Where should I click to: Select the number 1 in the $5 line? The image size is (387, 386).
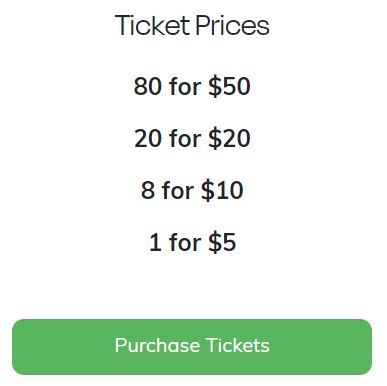click(x=155, y=242)
